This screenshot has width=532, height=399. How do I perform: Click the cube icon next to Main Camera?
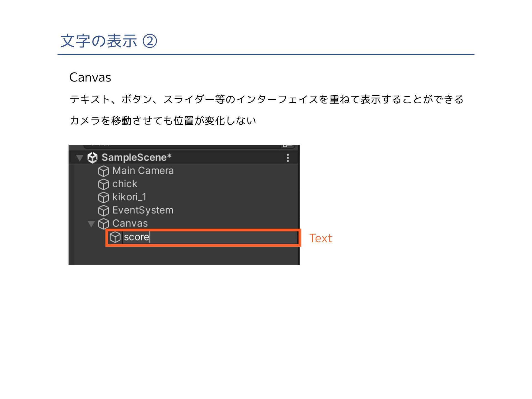pyautogui.click(x=104, y=171)
